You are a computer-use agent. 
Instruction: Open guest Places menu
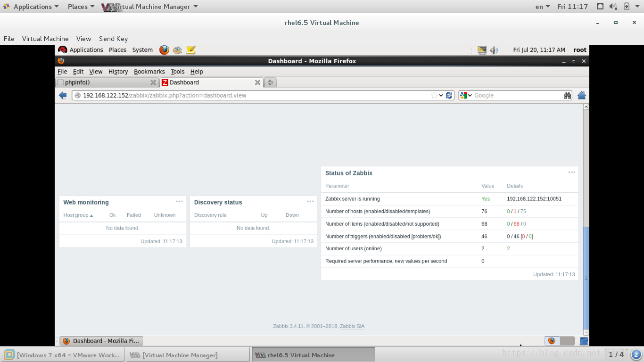[117, 50]
